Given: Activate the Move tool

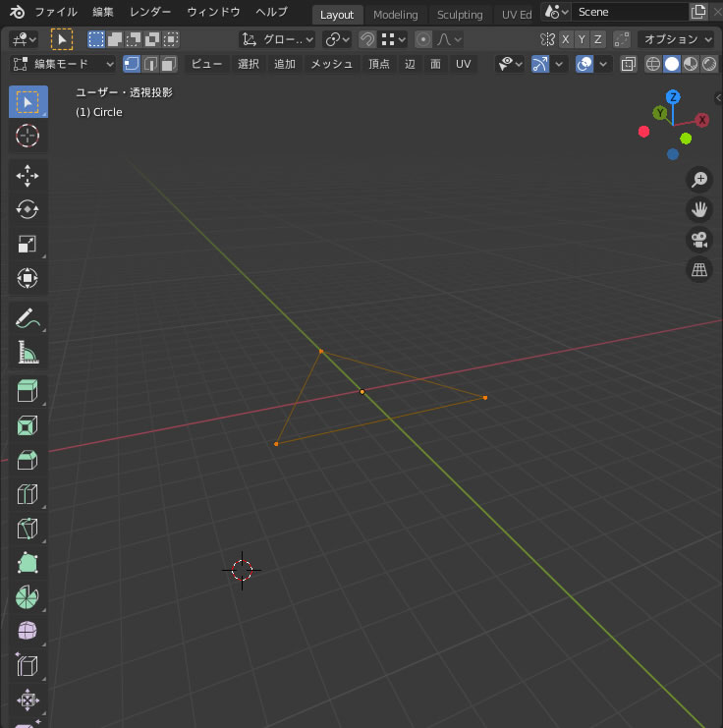Looking at the screenshot, I should point(28,176).
